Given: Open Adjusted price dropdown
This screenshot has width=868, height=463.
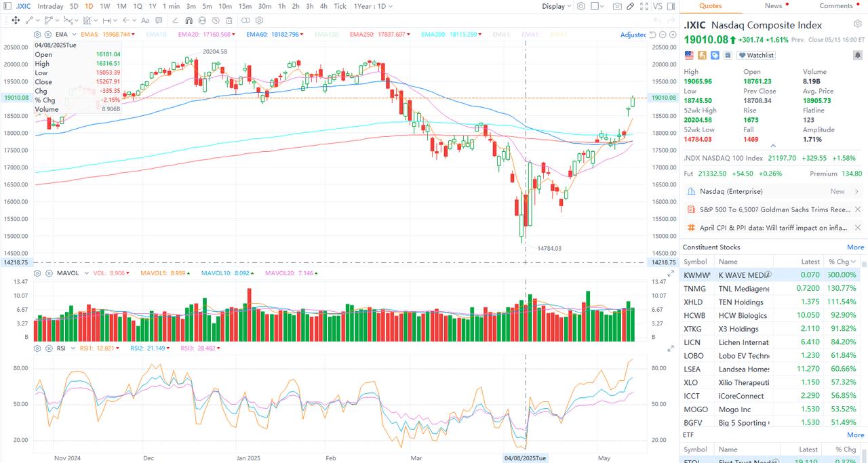Looking at the screenshot, I should (633, 35).
